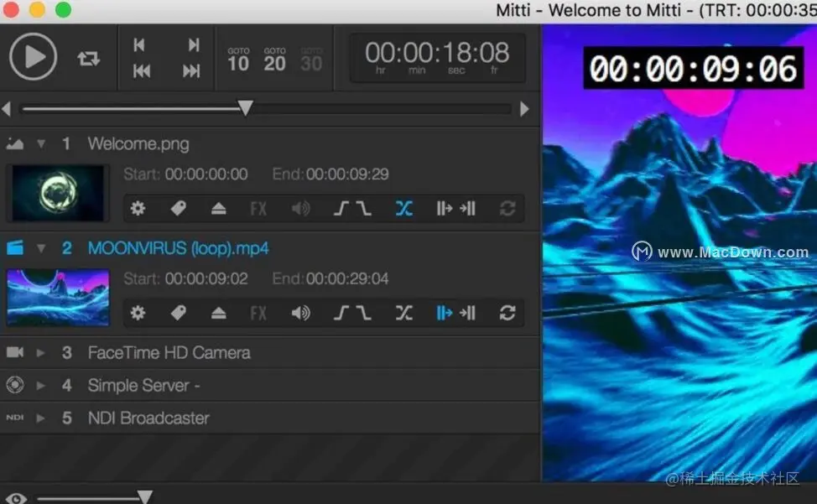The height and width of the screenshot is (504, 817).
Task: Jump to the start of the current cue
Action: click(x=139, y=45)
